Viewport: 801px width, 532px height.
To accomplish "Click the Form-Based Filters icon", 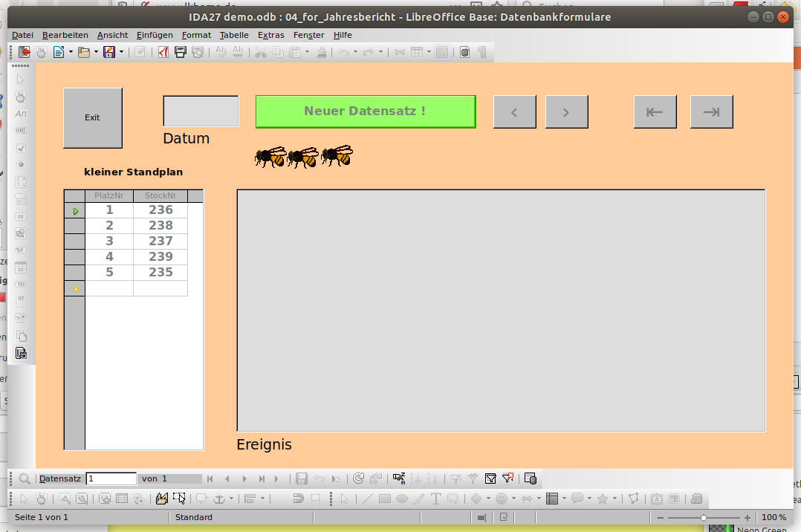I will tap(490, 479).
